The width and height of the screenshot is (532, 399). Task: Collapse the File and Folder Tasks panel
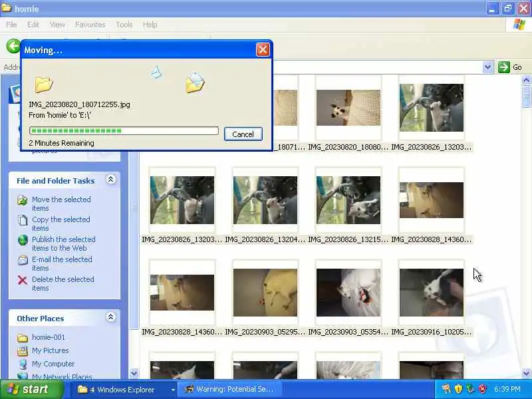[x=110, y=180]
